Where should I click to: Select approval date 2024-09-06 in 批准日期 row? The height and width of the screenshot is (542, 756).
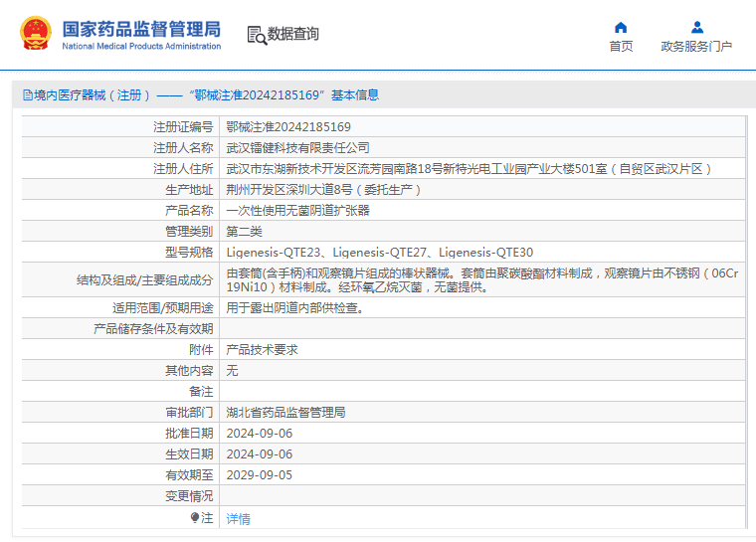(260, 433)
